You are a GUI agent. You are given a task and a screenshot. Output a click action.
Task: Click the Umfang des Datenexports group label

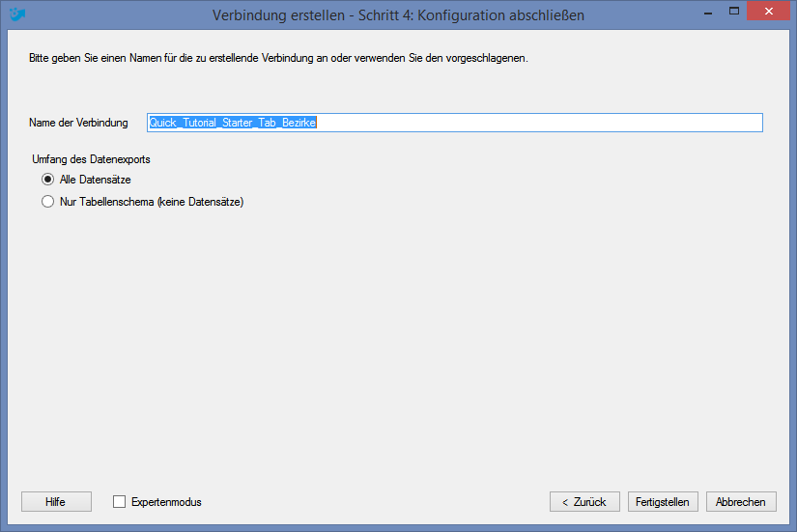point(91,159)
